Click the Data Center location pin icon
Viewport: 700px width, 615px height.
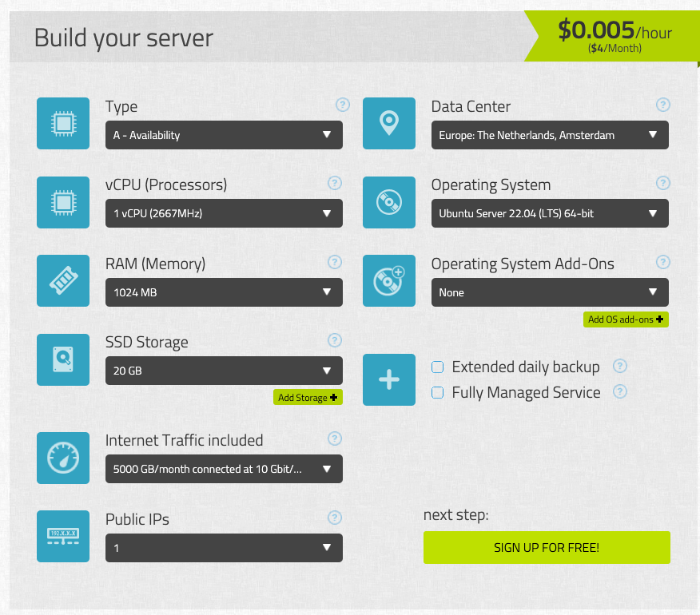click(x=389, y=123)
